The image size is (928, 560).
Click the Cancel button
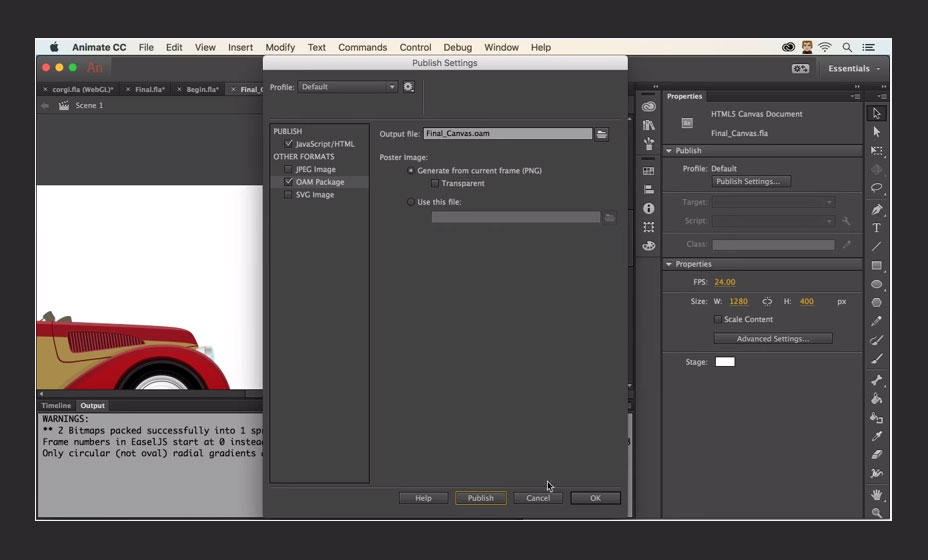click(x=538, y=498)
